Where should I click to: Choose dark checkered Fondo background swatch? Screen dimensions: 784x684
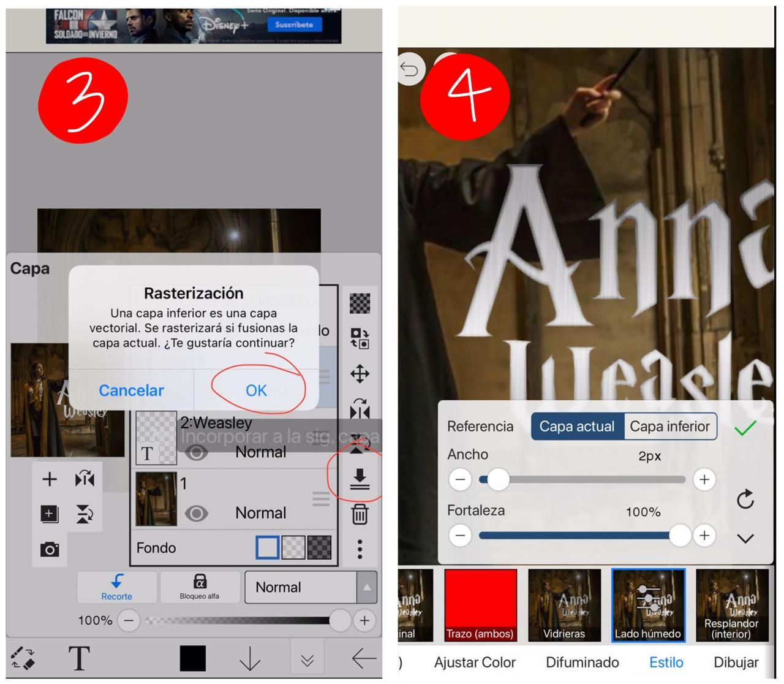319,547
